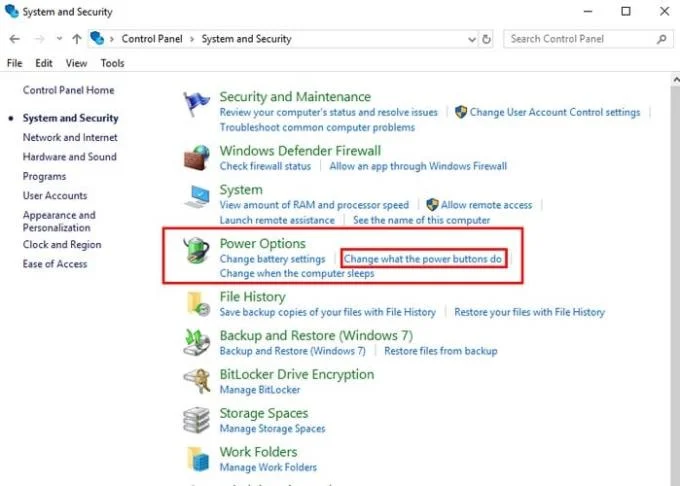Open the File History folder icon

[199, 303]
